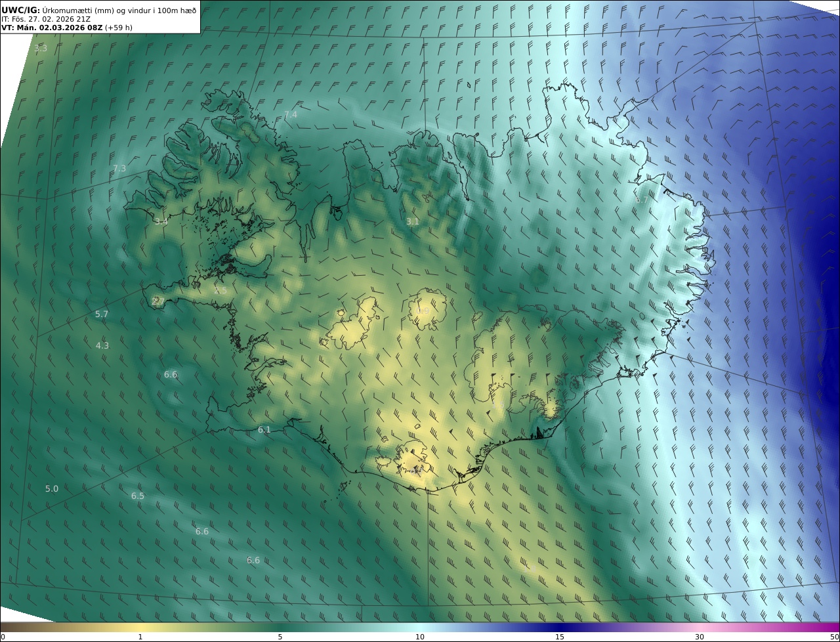
Task: Click the "UWC/IG:" heading label
Action: point(21,10)
